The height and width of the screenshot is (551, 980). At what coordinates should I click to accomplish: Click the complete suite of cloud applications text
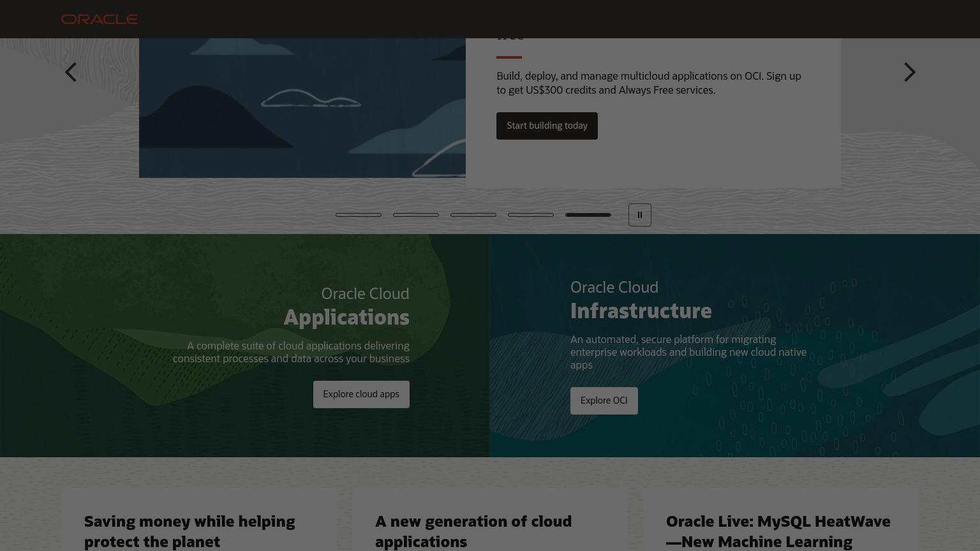(x=291, y=352)
